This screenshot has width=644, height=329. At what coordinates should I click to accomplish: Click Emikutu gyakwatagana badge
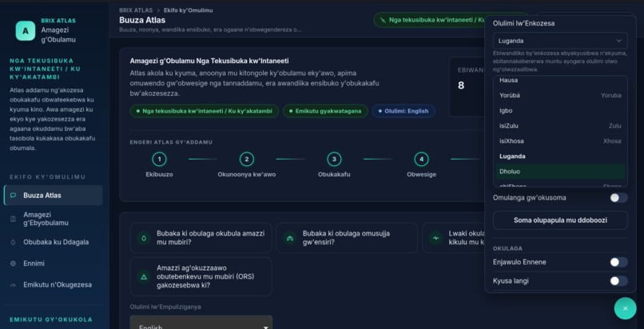[x=325, y=111]
